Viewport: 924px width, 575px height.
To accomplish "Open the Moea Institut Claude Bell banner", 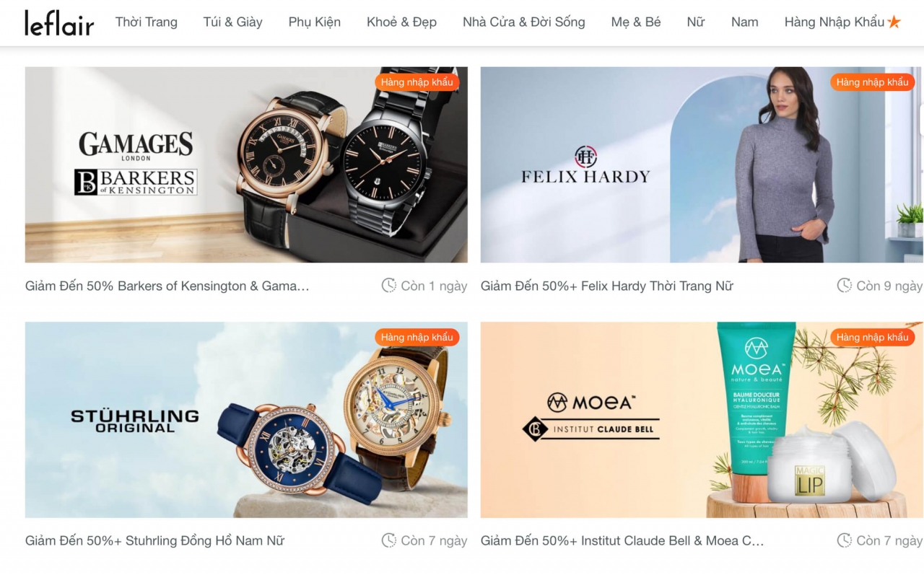I will click(x=702, y=420).
